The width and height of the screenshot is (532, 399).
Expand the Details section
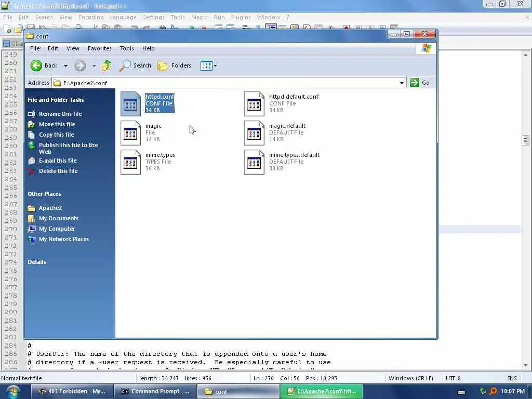click(37, 262)
